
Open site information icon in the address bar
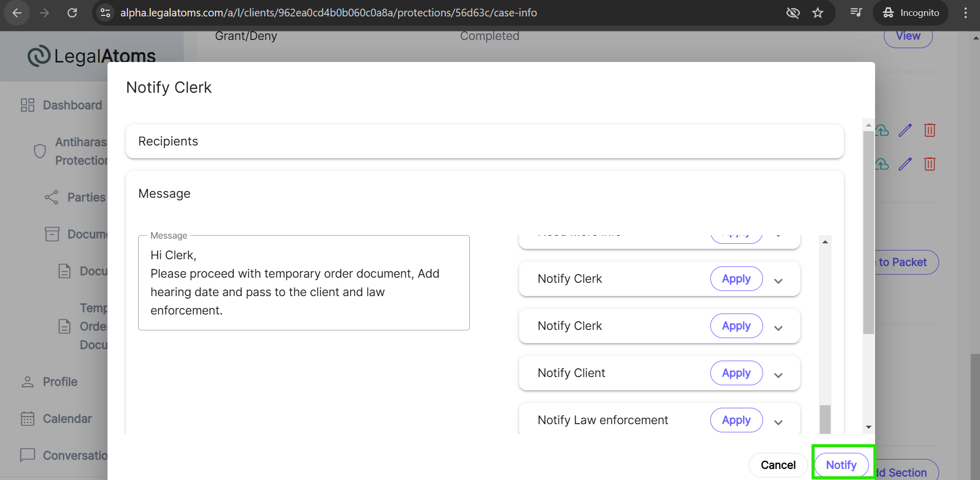(x=105, y=13)
